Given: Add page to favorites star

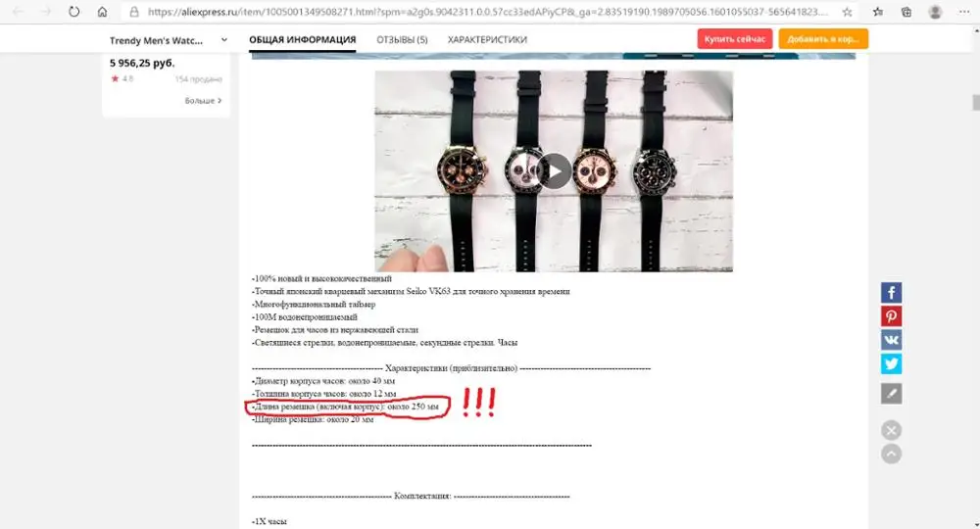Looking at the screenshot, I should 847,12.
